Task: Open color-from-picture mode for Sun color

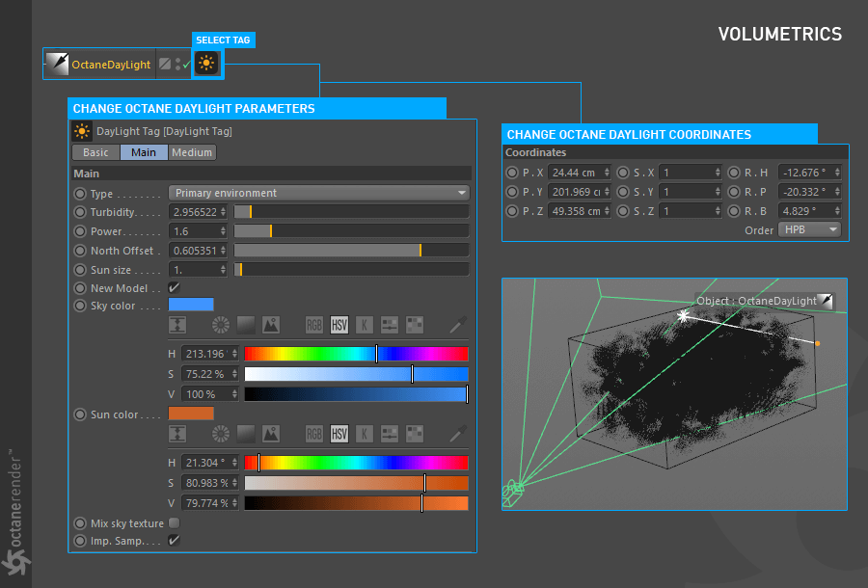Action: [x=271, y=434]
